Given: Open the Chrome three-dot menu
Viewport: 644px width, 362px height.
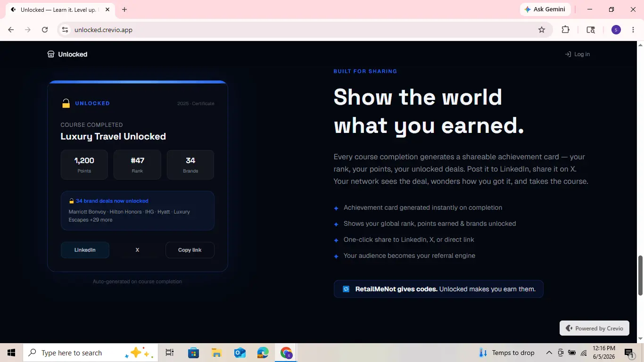Looking at the screenshot, I should click(x=633, y=30).
